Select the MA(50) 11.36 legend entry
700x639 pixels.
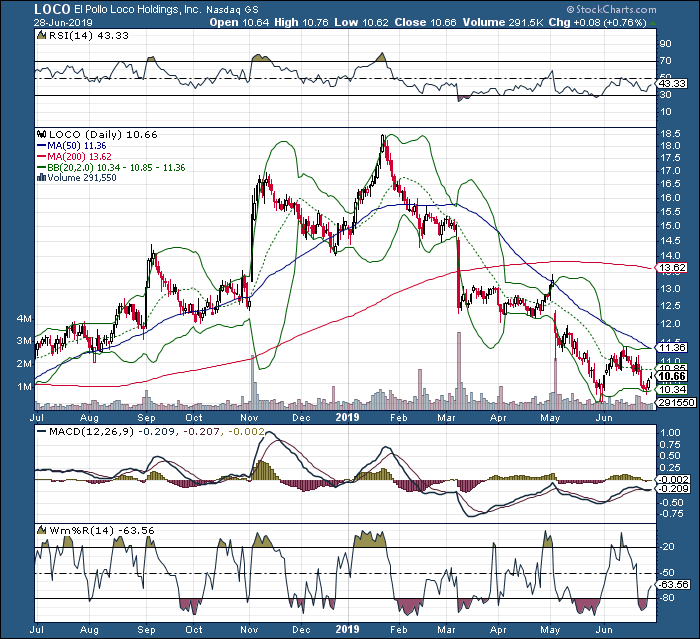tap(72, 146)
